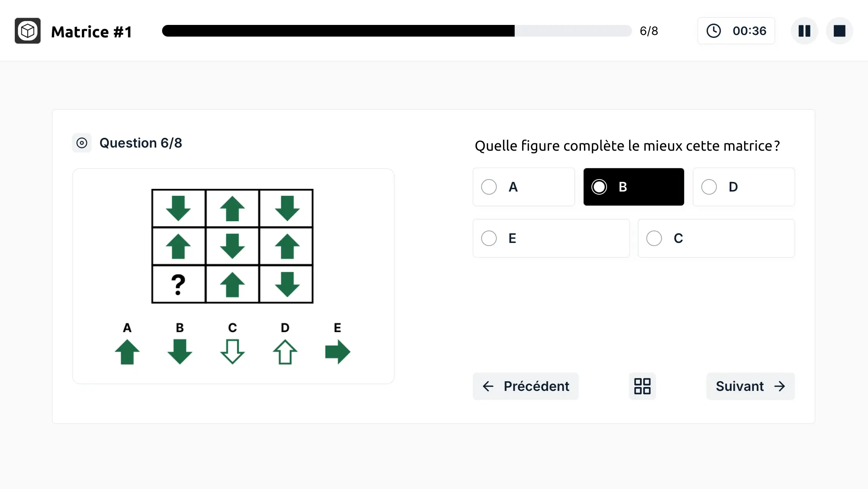Select answer C radio button
868x489 pixels.
tap(654, 238)
